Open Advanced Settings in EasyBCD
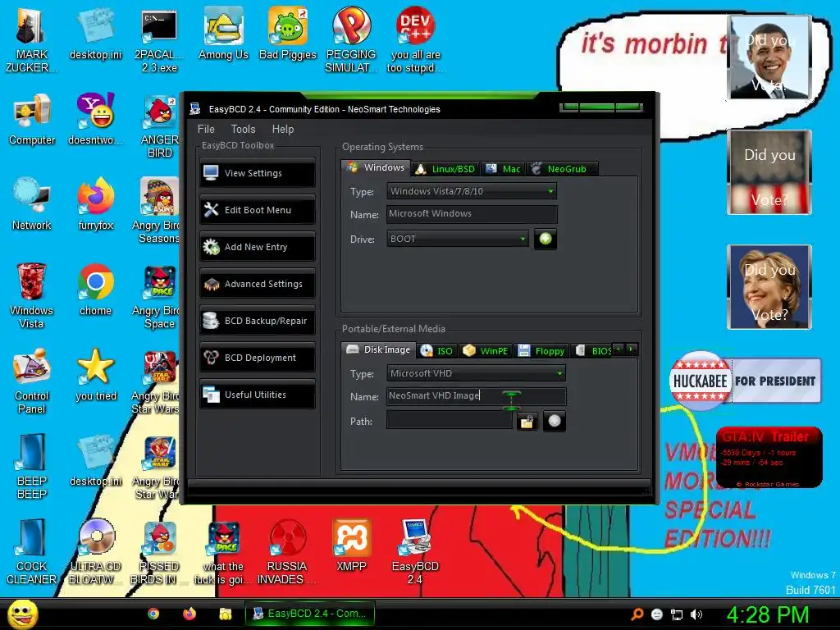The width and height of the screenshot is (840, 630). click(257, 284)
